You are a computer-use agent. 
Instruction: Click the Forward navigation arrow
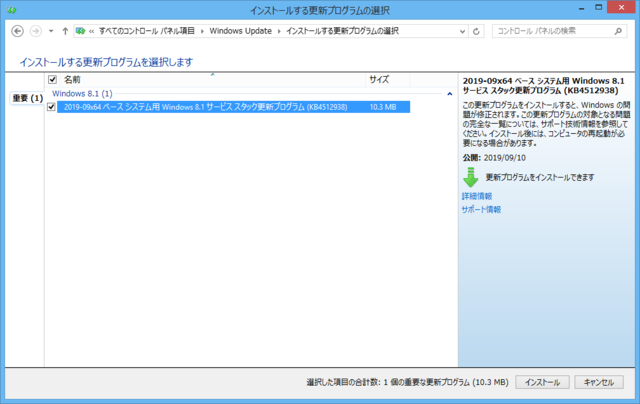36,31
